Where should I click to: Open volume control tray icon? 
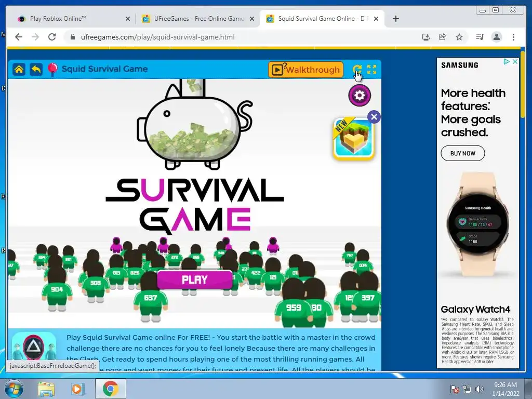pyautogui.click(x=480, y=389)
